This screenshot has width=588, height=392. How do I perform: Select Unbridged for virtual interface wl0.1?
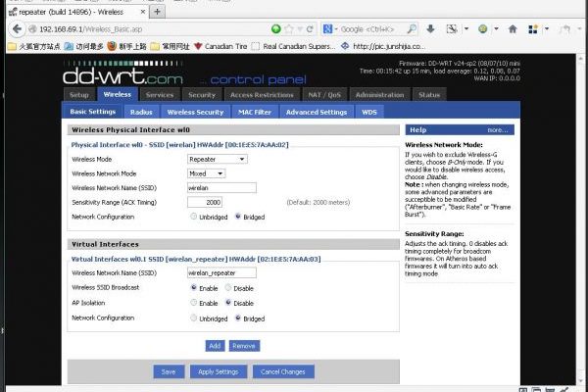[193, 318]
